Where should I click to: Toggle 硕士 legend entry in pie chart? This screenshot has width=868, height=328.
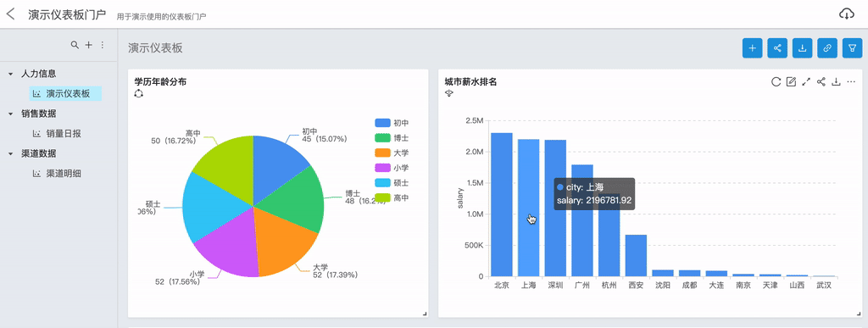[392, 182]
